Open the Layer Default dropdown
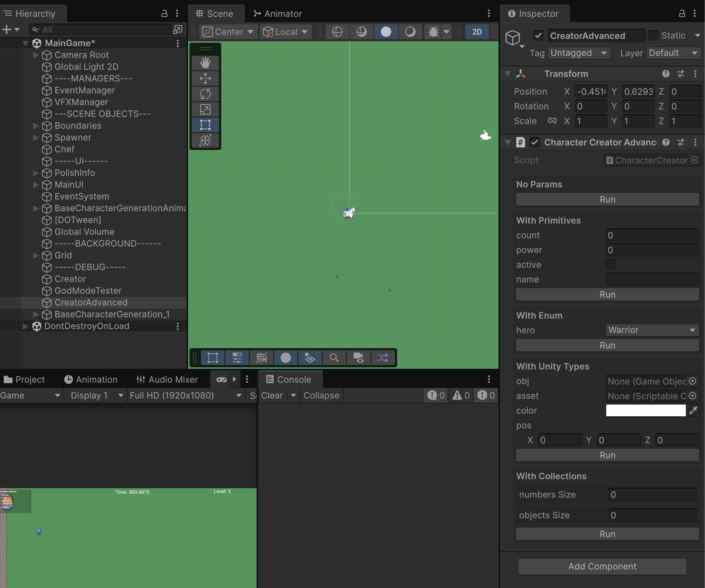Viewport: 705px width, 588px height. point(673,53)
